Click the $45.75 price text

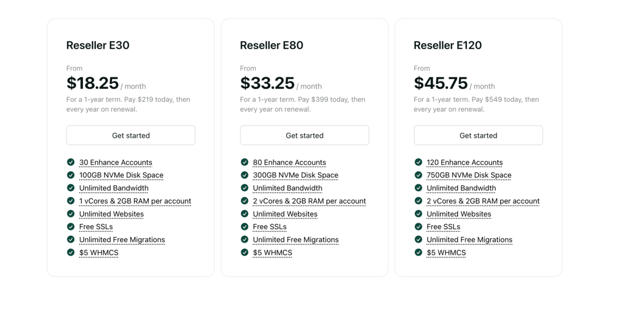click(441, 83)
